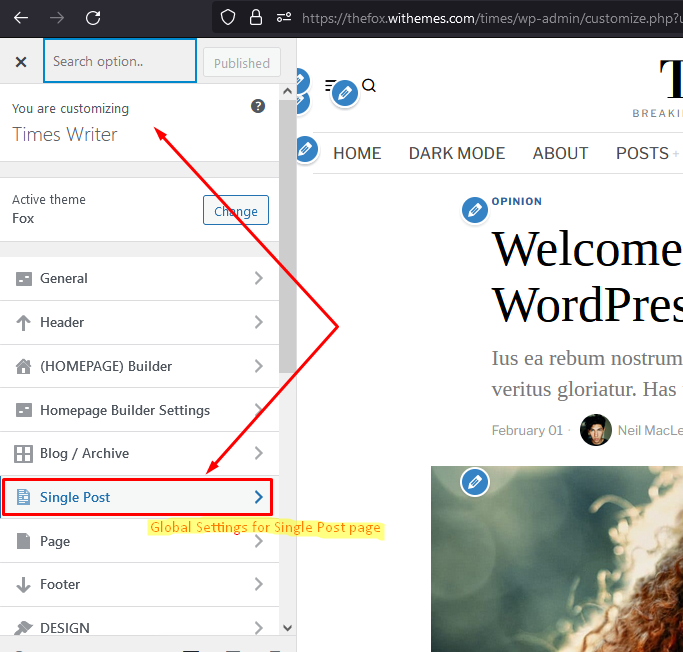Click the sidebar scrollbar down arrow

pyautogui.click(x=287, y=628)
